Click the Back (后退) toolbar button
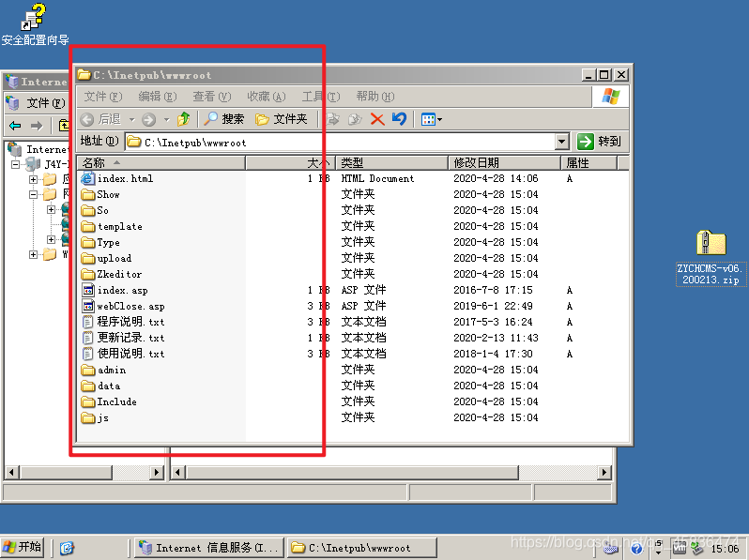The image size is (749, 560). tap(101, 119)
